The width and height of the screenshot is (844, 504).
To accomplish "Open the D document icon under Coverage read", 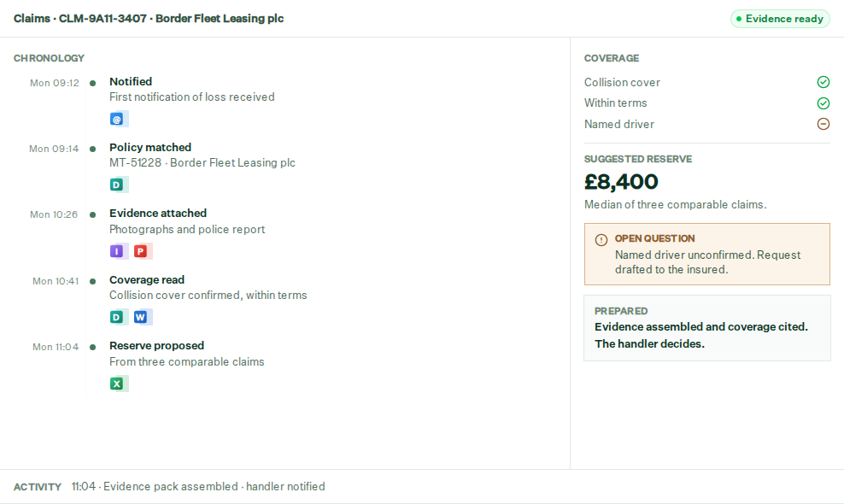I will tap(117, 317).
